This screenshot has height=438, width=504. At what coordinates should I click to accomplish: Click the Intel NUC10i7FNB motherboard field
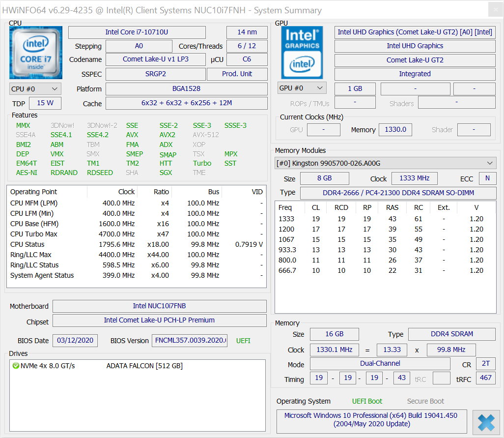(x=159, y=306)
